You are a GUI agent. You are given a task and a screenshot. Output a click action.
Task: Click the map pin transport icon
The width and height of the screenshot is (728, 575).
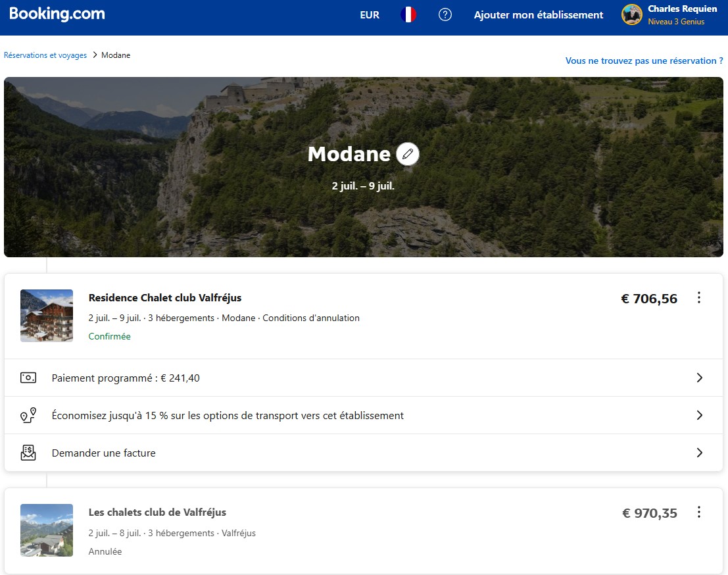pos(28,416)
